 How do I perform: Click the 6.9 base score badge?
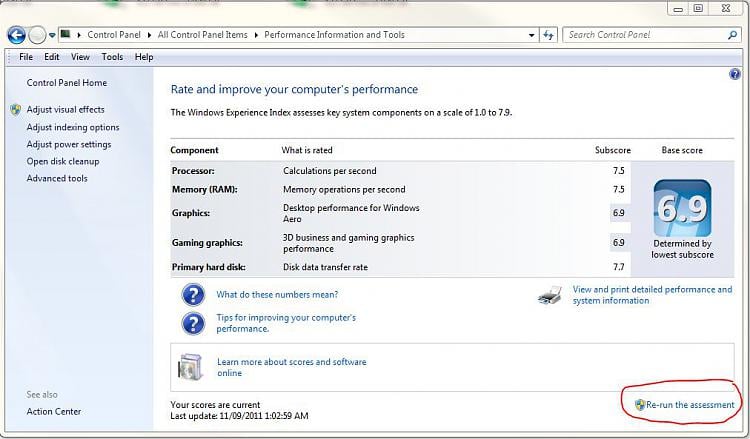(x=683, y=208)
